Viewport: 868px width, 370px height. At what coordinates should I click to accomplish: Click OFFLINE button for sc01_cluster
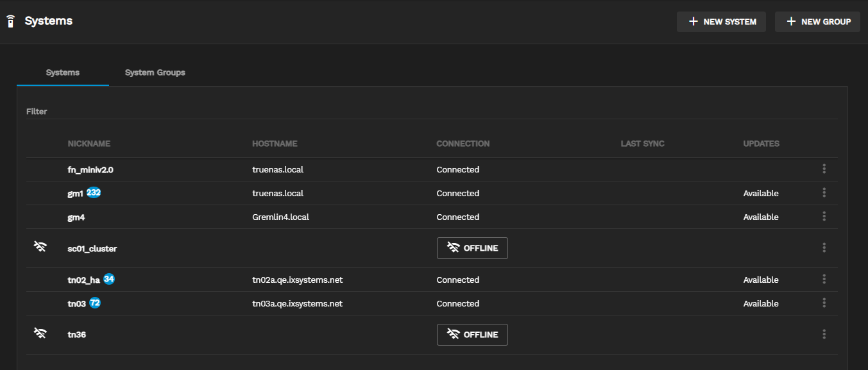(472, 248)
